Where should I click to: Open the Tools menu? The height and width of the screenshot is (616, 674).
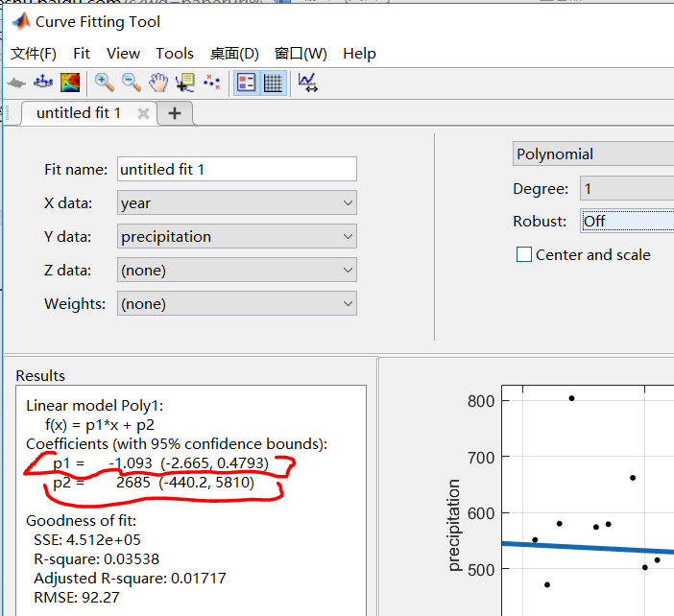(x=175, y=54)
